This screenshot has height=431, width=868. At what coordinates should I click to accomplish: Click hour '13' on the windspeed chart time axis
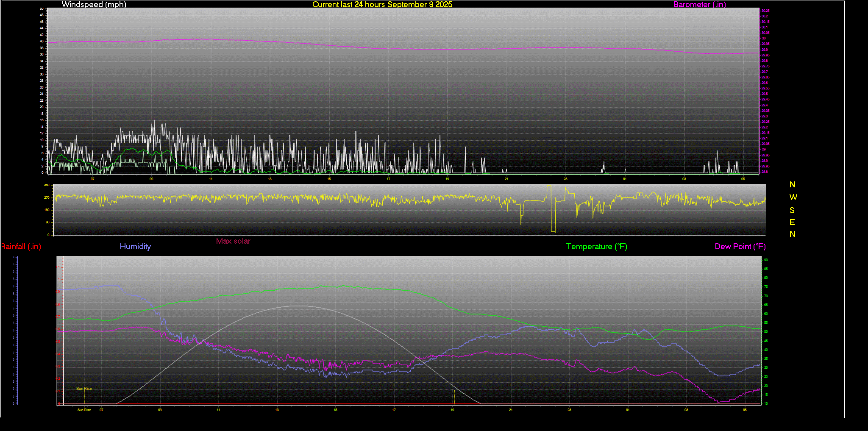tap(270, 179)
